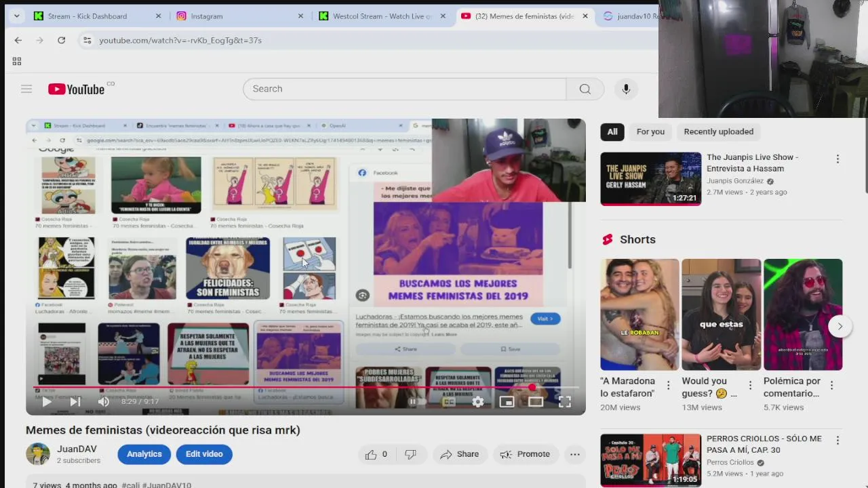Reload the current page

pyautogui.click(x=61, y=40)
